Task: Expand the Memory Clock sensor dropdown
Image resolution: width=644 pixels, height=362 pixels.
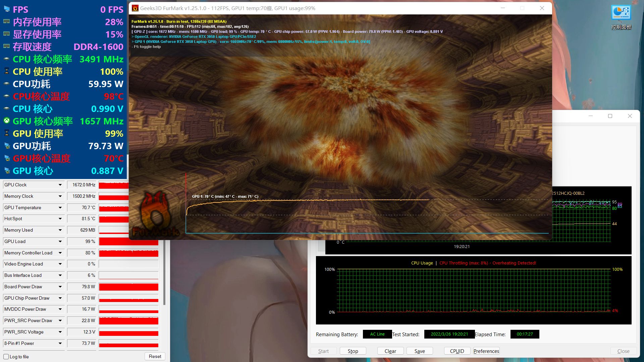Action: [x=60, y=196]
